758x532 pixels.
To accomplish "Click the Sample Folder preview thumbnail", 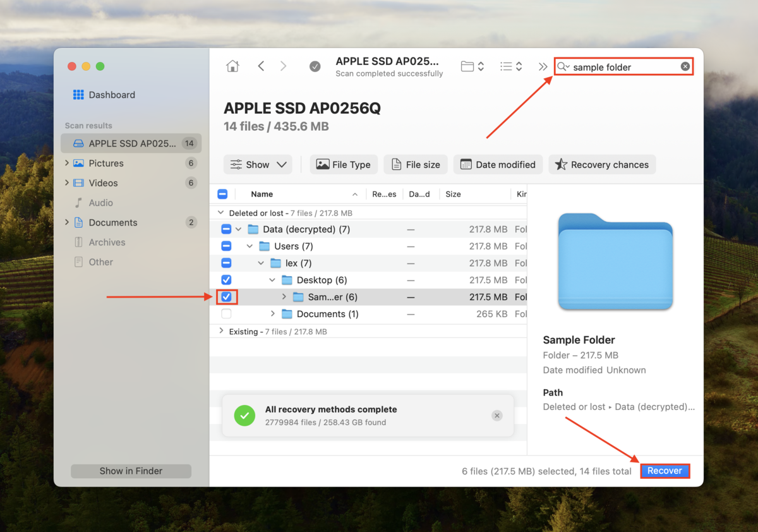I will pyautogui.click(x=615, y=262).
